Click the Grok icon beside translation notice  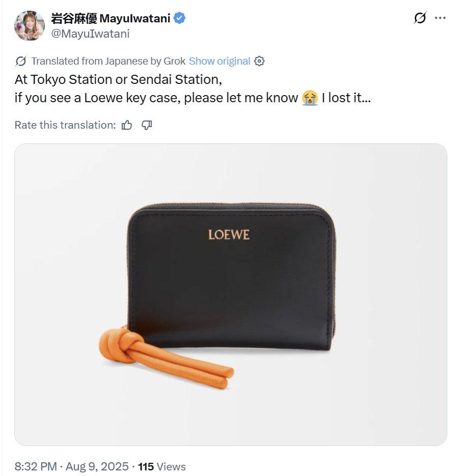coord(21,61)
